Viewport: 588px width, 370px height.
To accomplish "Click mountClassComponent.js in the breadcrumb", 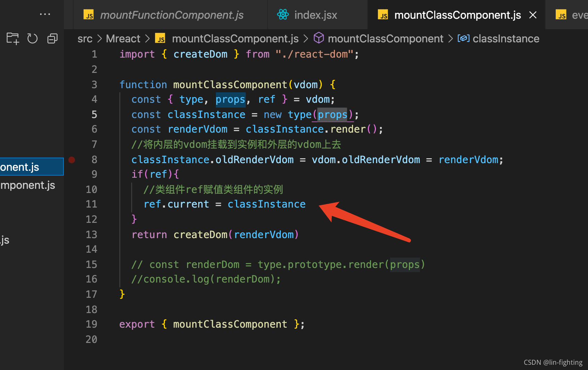I will (235, 39).
